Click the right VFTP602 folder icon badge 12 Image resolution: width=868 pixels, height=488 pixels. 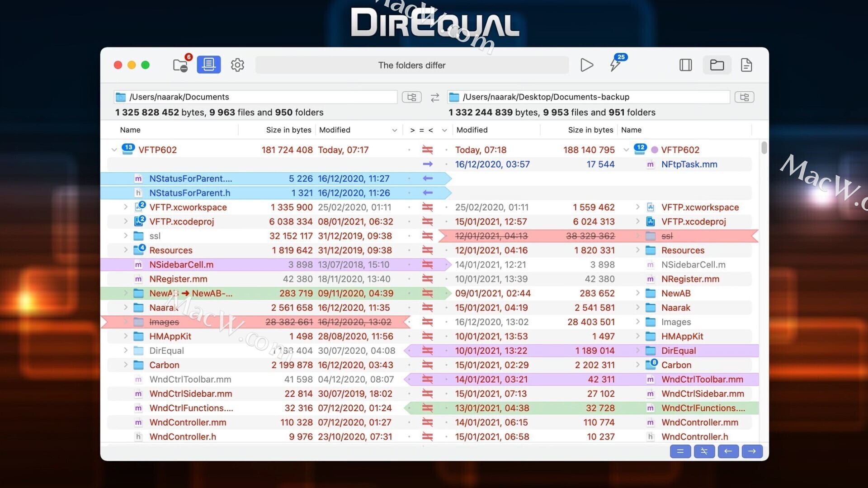(x=640, y=149)
